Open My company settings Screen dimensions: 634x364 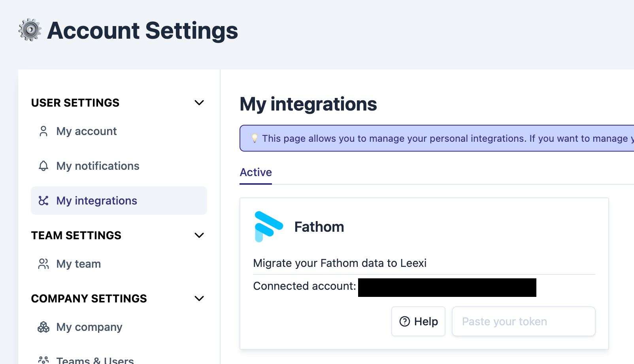(x=119, y=327)
